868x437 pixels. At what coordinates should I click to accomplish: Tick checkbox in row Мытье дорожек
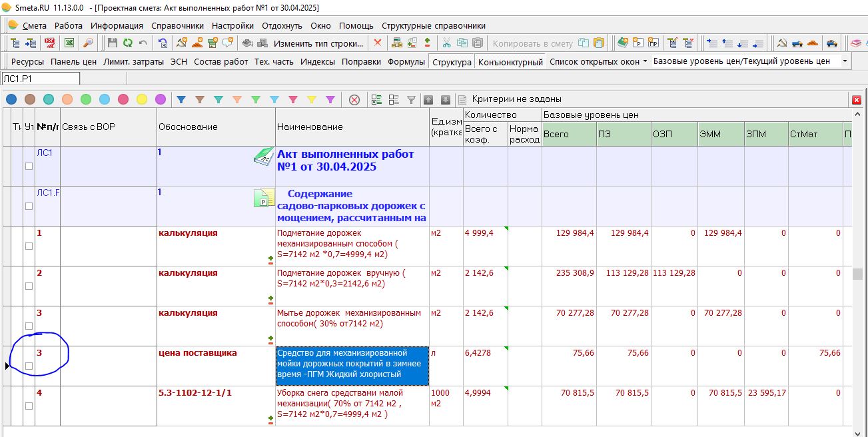29,326
